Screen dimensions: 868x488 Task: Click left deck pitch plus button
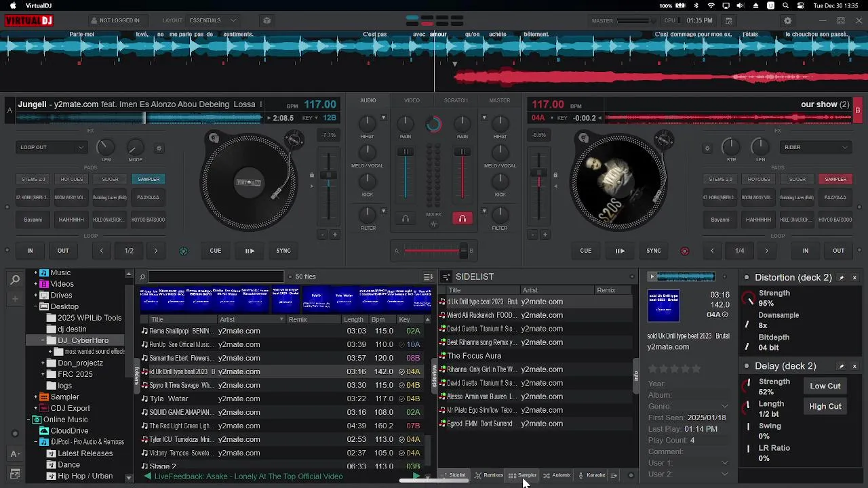[x=334, y=235]
